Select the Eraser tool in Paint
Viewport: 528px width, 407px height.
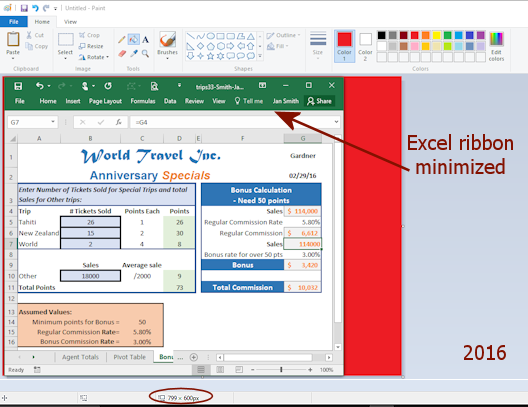122,54
